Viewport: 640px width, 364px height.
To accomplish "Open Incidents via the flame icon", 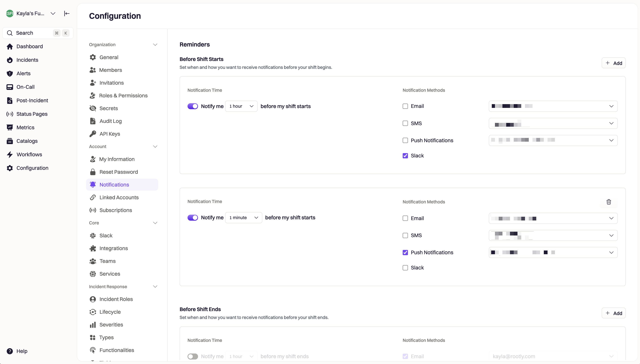I will pos(10,60).
